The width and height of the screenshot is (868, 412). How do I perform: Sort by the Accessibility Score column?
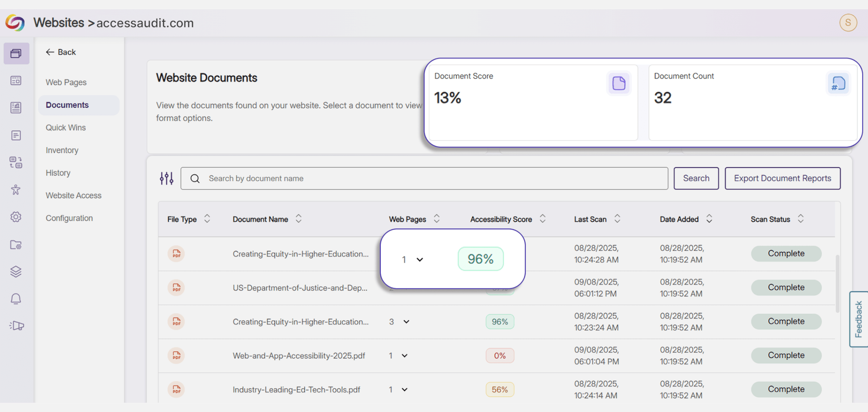point(542,219)
